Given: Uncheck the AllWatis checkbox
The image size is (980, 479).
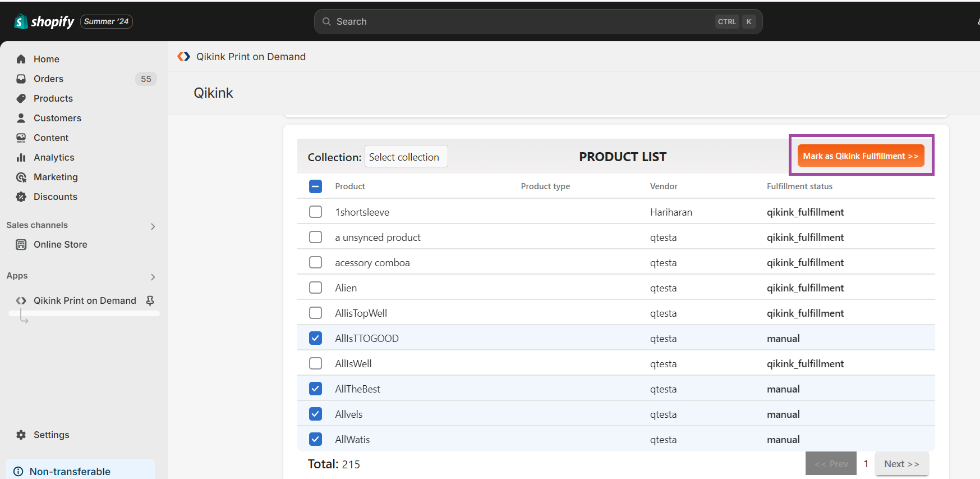Looking at the screenshot, I should click(316, 439).
